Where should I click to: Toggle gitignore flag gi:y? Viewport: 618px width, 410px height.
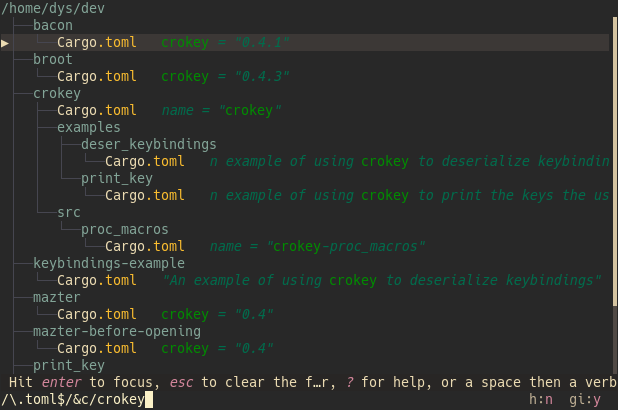(585, 399)
